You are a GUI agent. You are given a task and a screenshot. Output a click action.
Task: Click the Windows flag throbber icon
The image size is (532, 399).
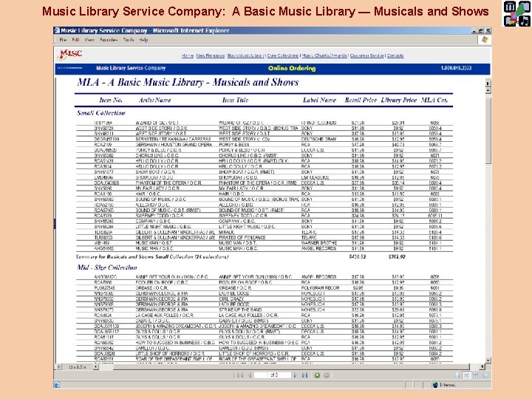click(485, 40)
